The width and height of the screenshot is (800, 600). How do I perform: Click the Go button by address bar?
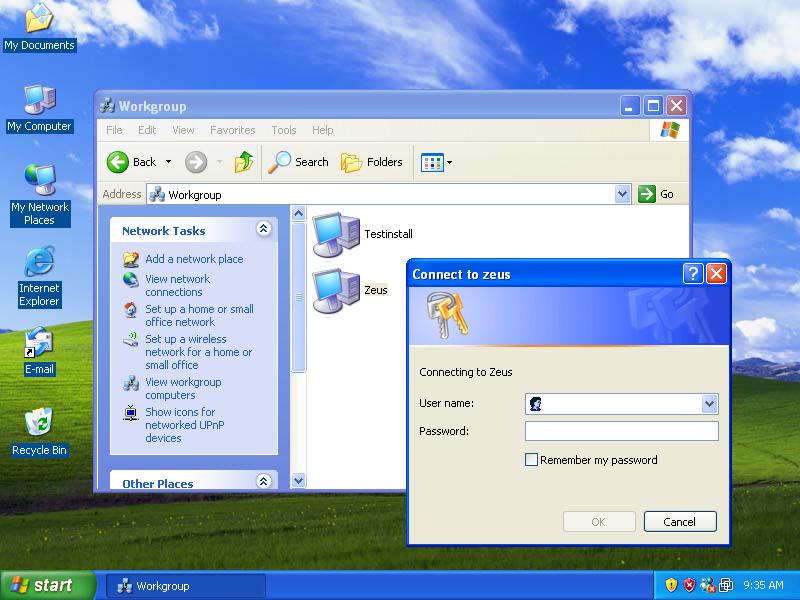coord(656,194)
